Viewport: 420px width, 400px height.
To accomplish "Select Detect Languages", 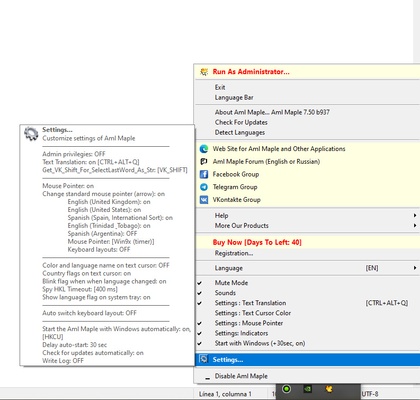I will 240,133.
